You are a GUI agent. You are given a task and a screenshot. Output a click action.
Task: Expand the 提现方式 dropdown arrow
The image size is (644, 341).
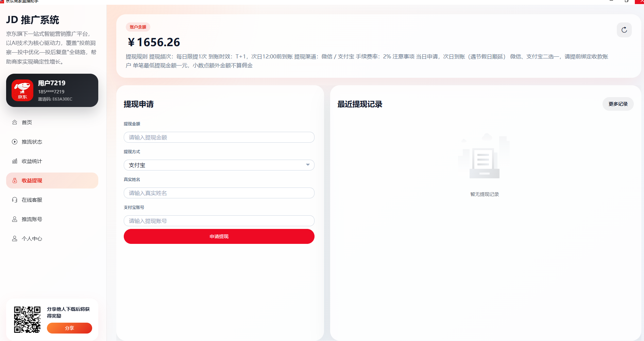(x=308, y=165)
